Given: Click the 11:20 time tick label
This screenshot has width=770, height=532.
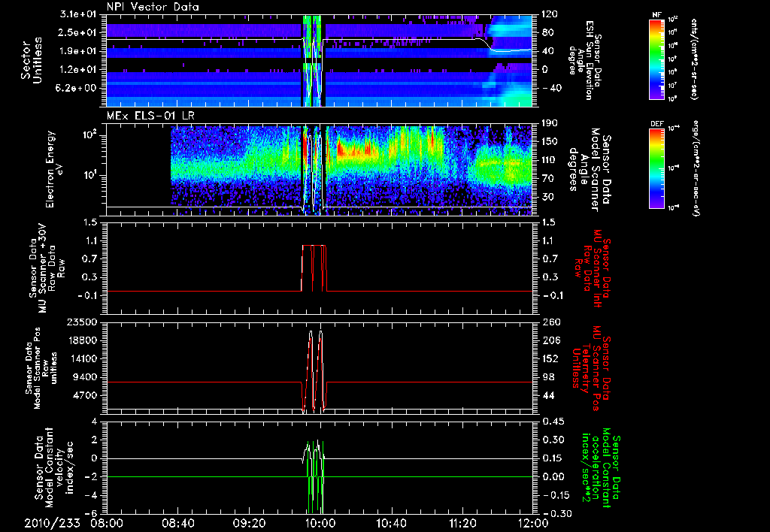Looking at the screenshot, I should click(462, 523).
